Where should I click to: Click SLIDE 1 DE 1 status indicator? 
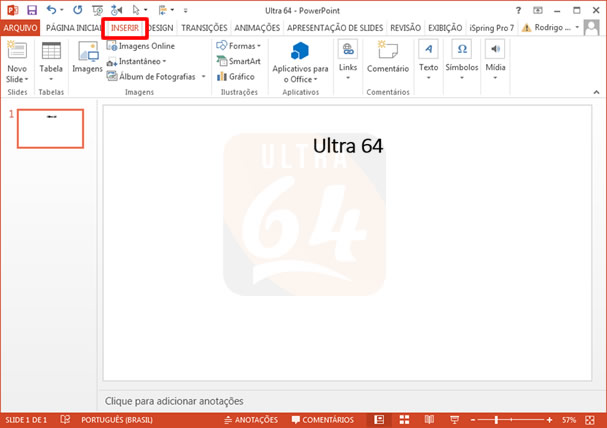(26, 420)
